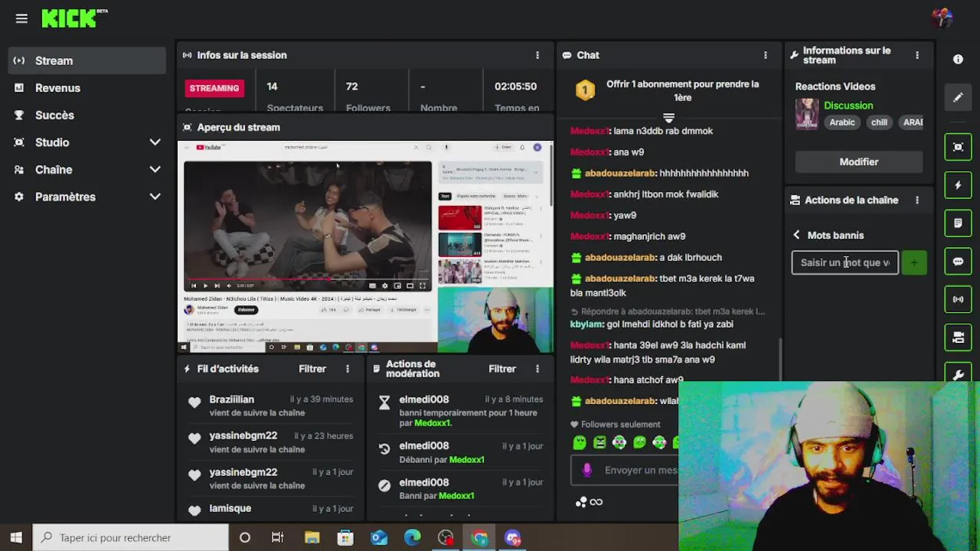Click the microphone icon in chat input
The height and width of the screenshot is (551, 980).
[x=587, y=471]
